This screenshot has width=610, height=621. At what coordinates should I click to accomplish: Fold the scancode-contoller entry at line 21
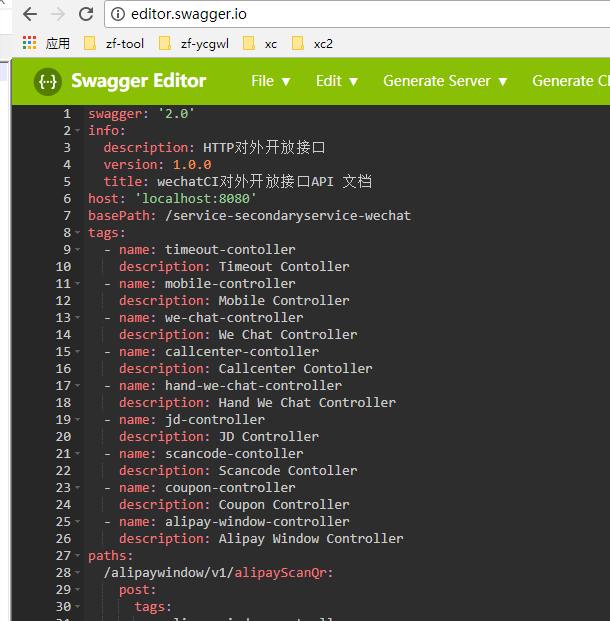[x=78, y=454]
